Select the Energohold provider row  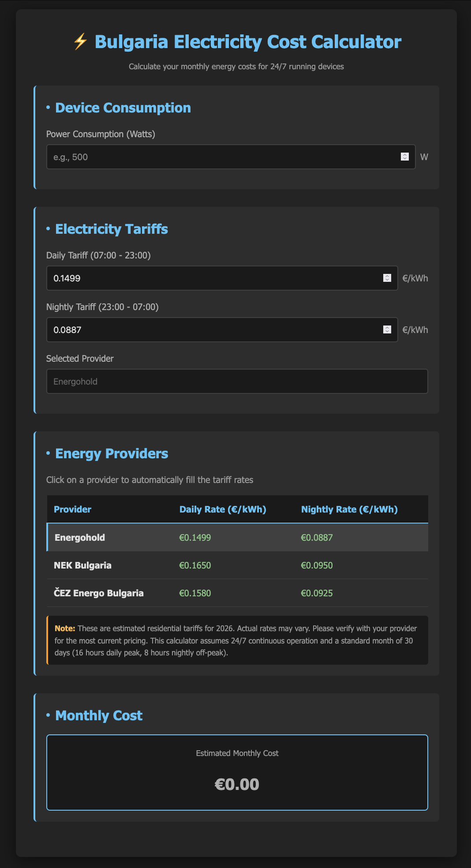[237, 538]
